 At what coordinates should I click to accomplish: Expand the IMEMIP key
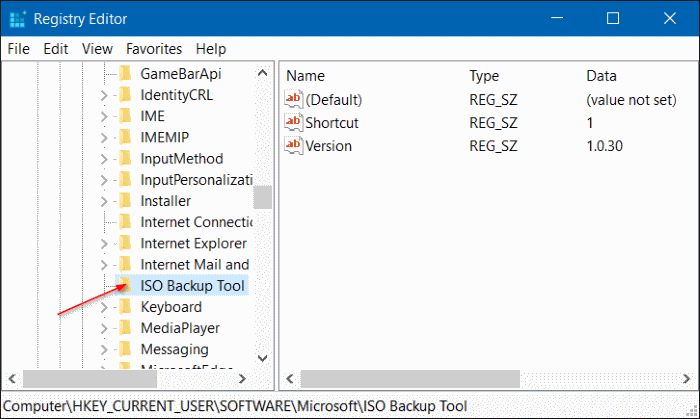pos(104,137)
